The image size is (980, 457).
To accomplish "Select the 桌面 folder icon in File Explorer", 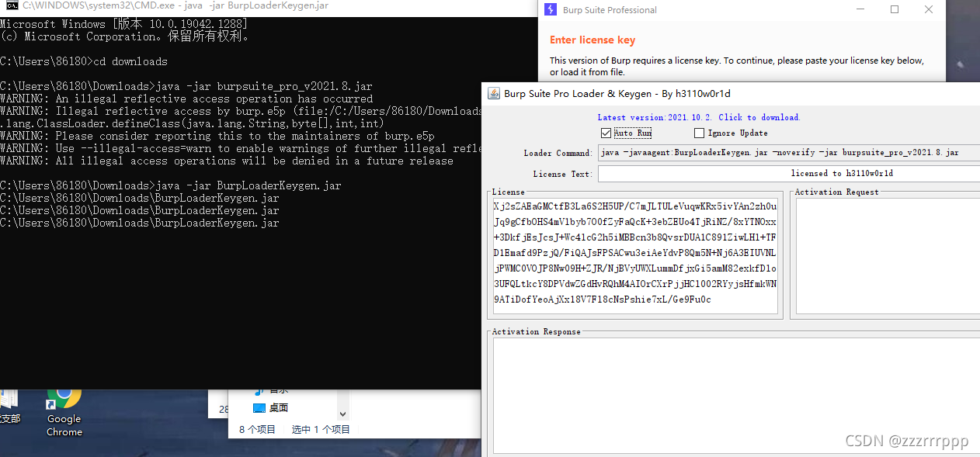I will click(259, 407).
